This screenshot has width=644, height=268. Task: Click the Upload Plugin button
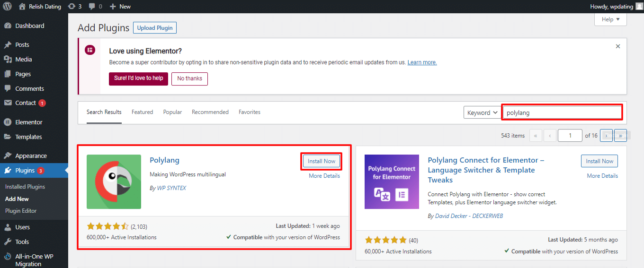tap(155, 28)
